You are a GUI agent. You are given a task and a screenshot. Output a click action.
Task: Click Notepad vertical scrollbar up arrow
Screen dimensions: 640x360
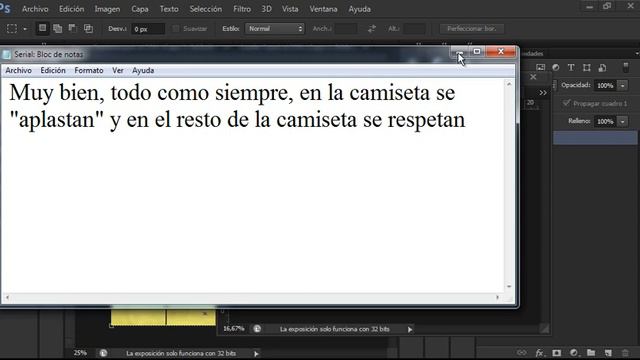coord(509,84)
